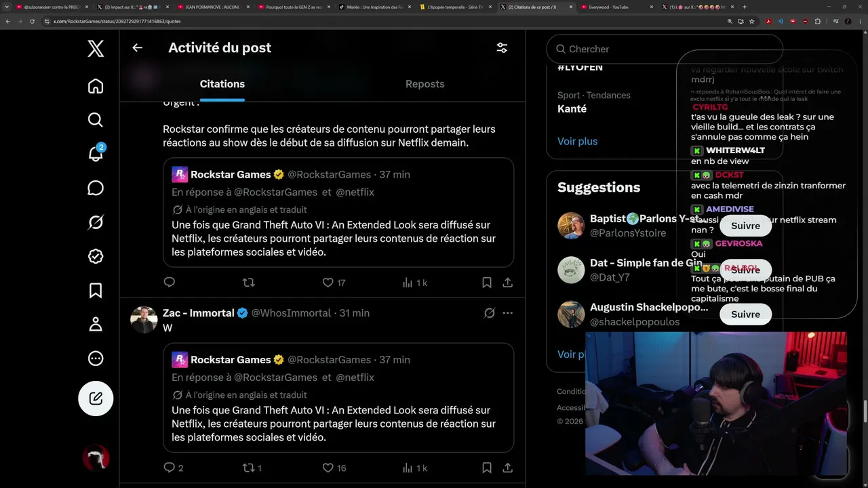Open @ParlonsYstoire suggestion handle

point(628,233)
